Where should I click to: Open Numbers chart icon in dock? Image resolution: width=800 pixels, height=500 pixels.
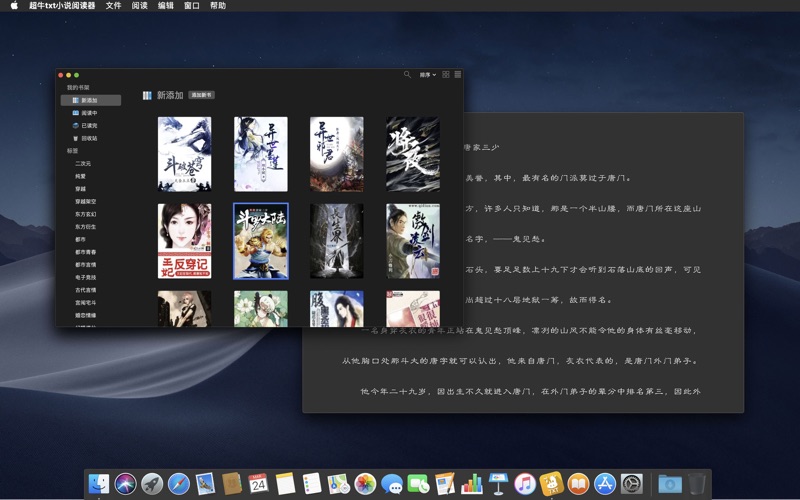pyautogui.click(x=471, y=484)
